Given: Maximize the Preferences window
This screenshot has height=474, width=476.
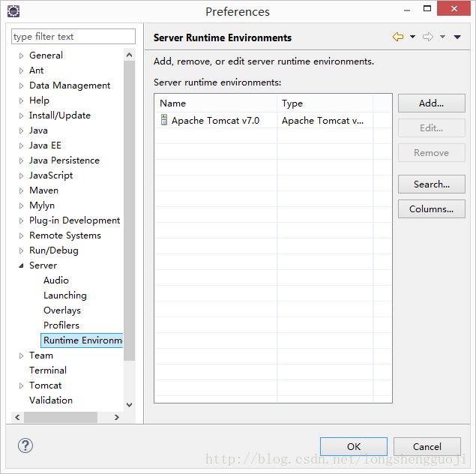Looking at the screenshot, I should click(427, 8).
